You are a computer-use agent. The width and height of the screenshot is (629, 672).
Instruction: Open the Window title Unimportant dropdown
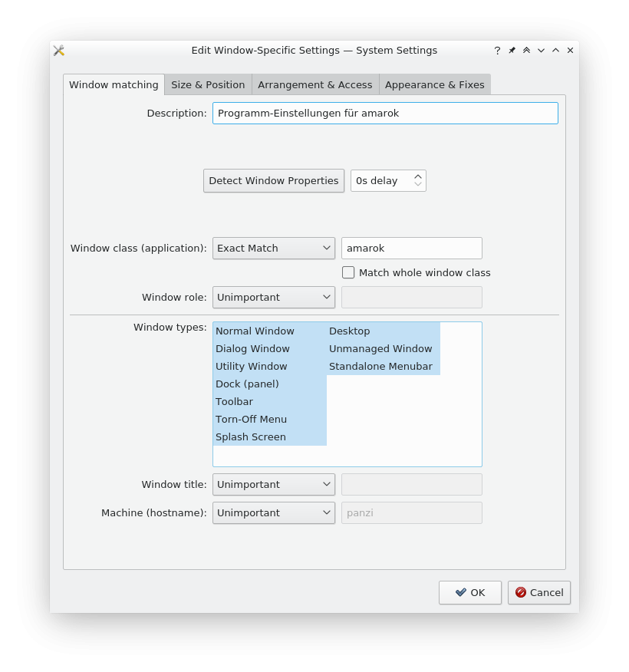coord(274,484)
